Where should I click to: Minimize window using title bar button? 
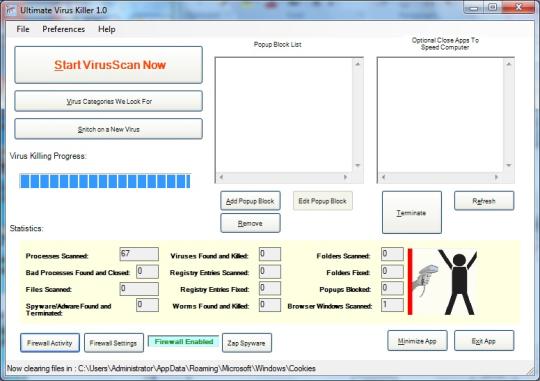[x=474, y=7]
